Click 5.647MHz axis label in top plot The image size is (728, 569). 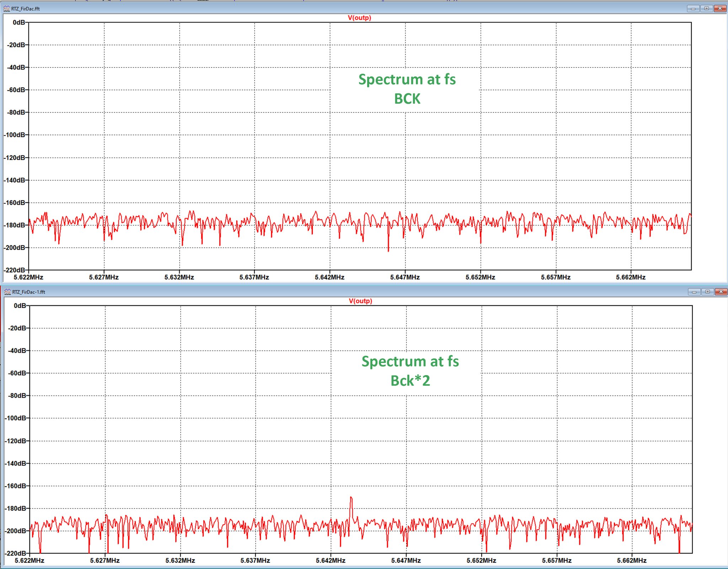tap(405, 277)
